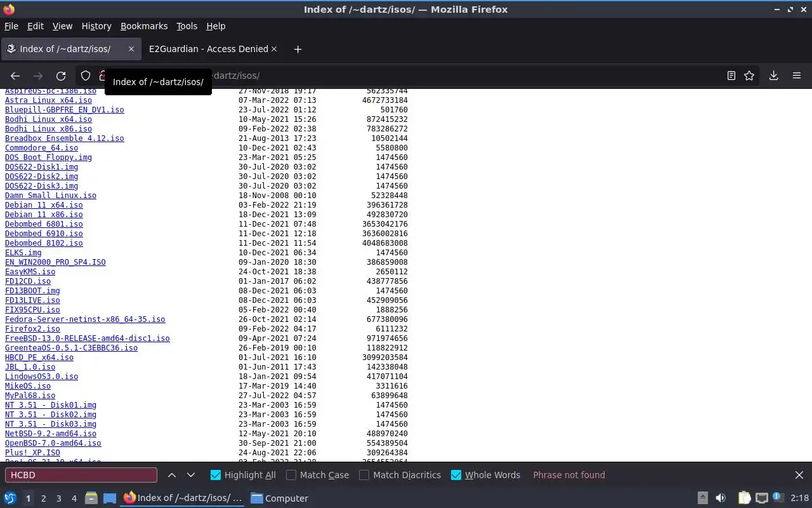The height and width of the screenshot is (508, 812).
Task: Open the volume control in tray
Action: coord(721,498)
